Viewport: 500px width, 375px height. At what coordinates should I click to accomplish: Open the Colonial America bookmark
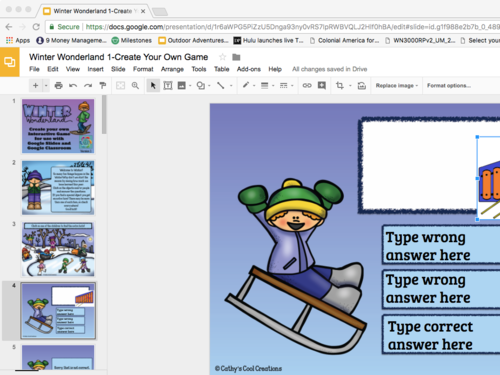click(344, 40)
